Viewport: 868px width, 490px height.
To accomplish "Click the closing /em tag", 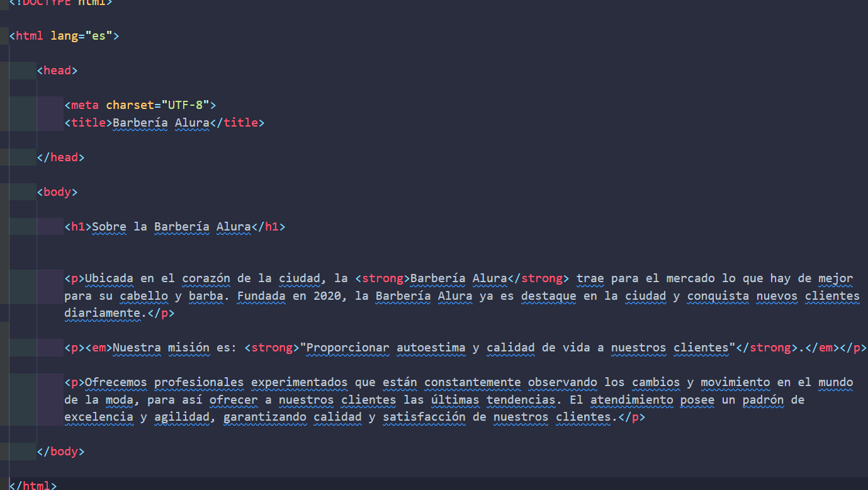I will click(822, 348).
